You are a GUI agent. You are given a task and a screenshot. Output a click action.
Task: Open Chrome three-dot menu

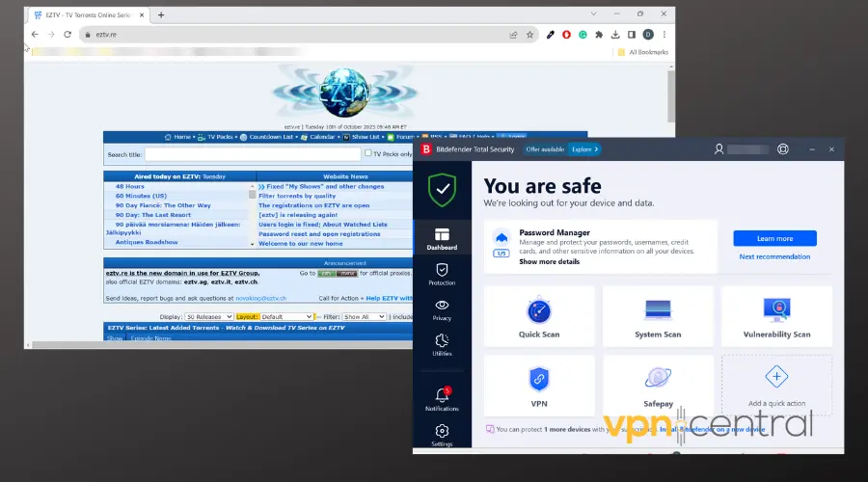click(x=665, y=35)
